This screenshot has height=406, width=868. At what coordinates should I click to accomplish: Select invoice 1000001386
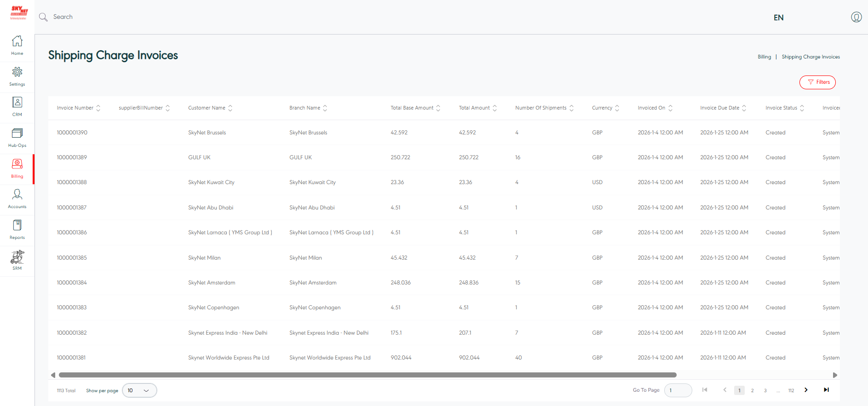pyautogui.click(x=72, y=232)
